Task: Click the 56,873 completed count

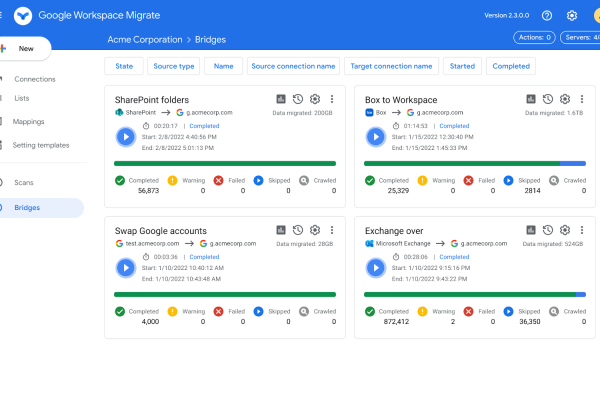Action: [148, 191]
